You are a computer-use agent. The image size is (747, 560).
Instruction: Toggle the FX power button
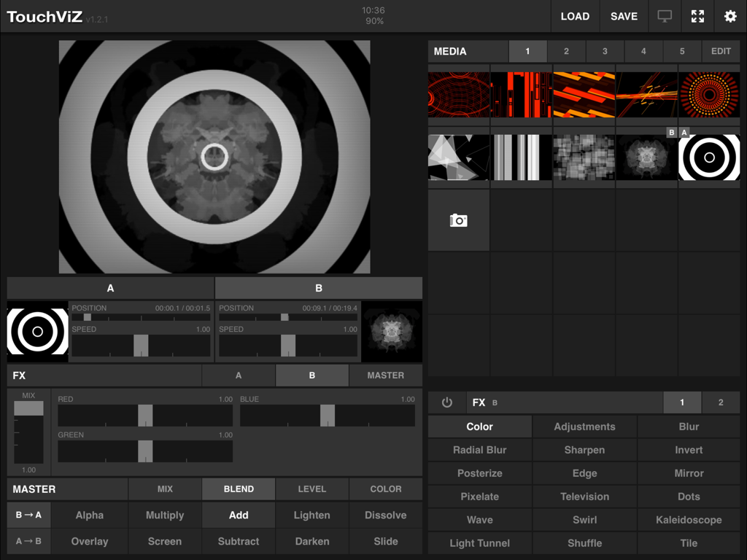[447, 402]
